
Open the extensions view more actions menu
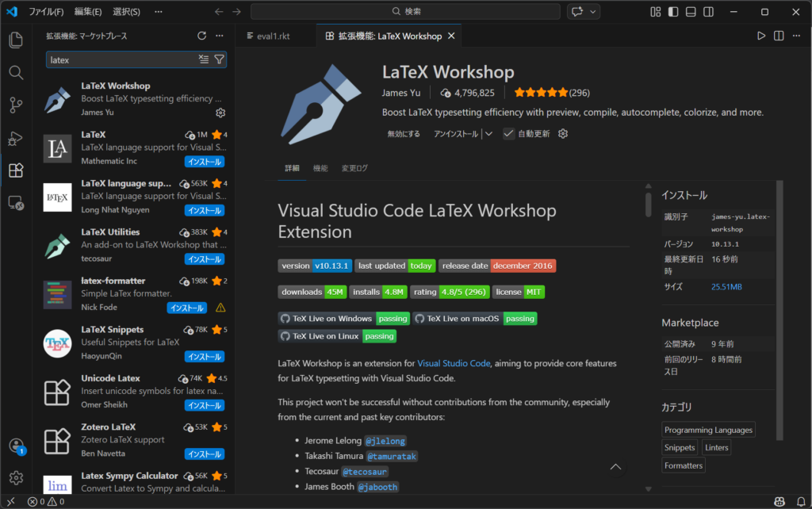click(x=220, y=36)
